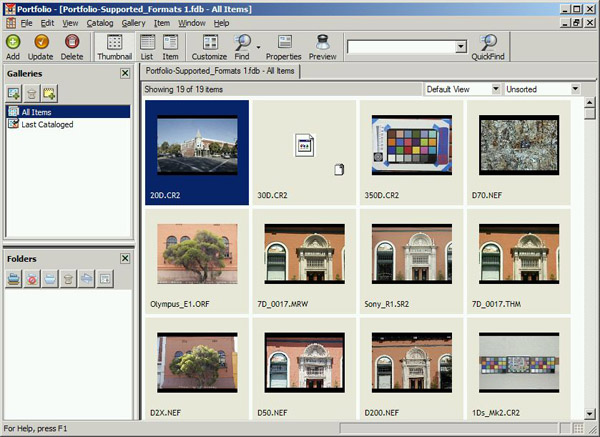Click the Find magnifier icon
Screen dimensions: 600x437
pos(242,43)
